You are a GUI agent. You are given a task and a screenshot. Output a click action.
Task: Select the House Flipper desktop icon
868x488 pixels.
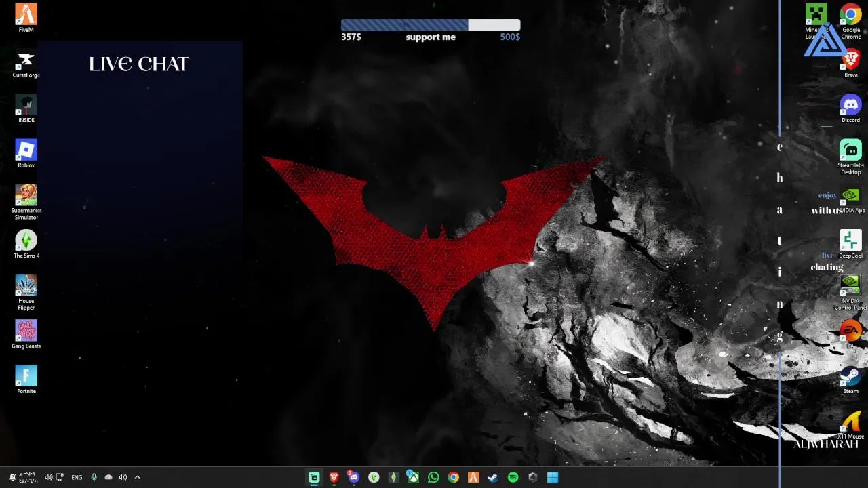26,292
